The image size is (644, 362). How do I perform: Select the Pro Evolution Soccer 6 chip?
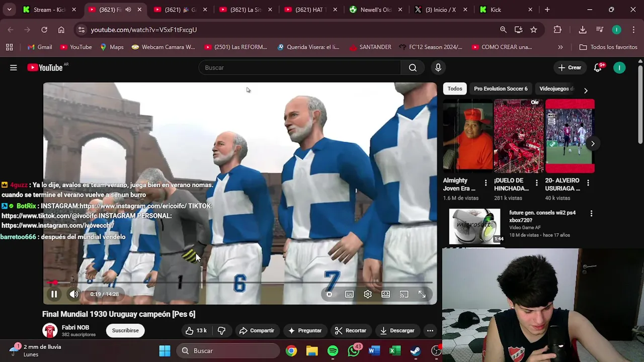pyautogui.click(x=501, y=88)
